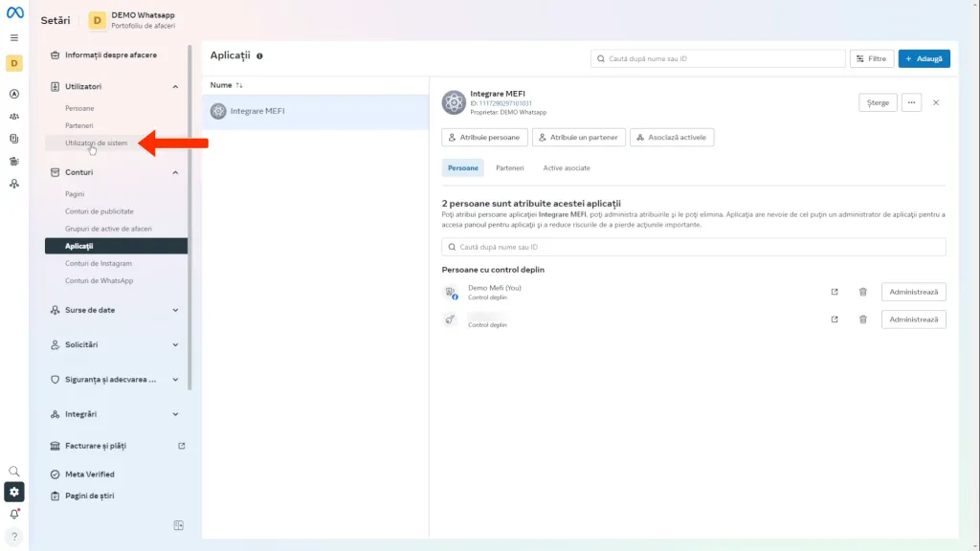Click the Șterge button
This screenshot has width=980, height=551.
pos(878,102)
